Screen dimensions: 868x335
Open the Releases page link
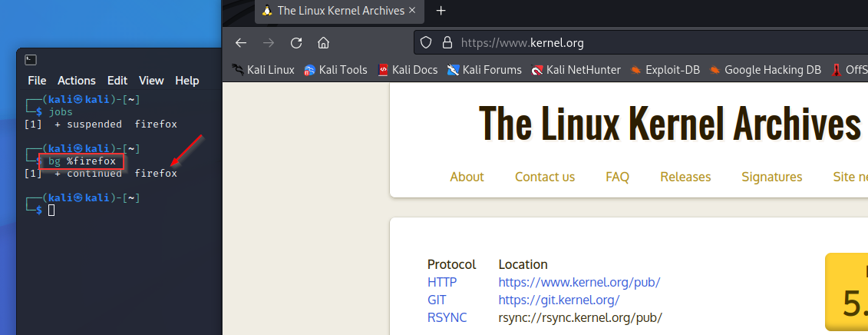click(685, 177)
